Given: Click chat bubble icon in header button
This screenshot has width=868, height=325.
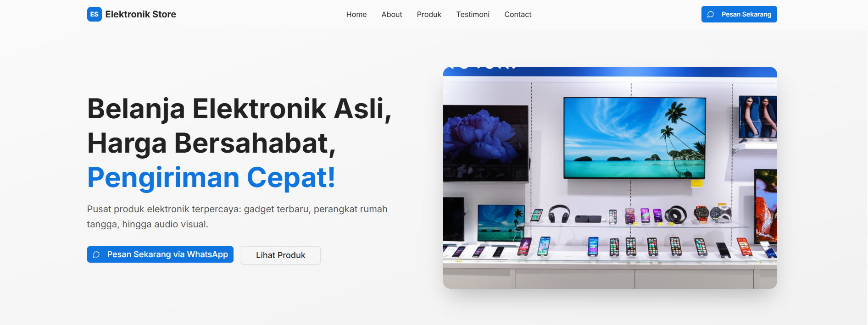Looking at the screenshot, I should [x=711, y=14].
